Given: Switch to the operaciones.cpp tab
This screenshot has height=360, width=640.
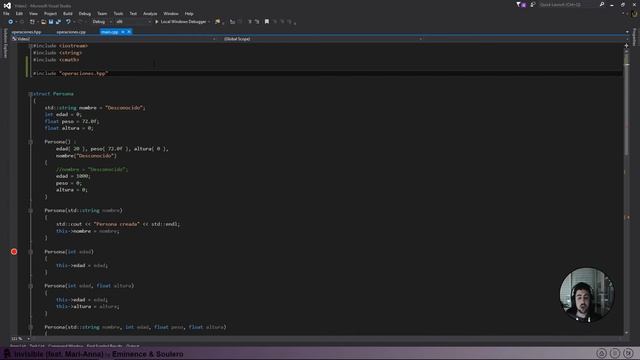Looking at the screenshot, I should (x=71, y=32).
